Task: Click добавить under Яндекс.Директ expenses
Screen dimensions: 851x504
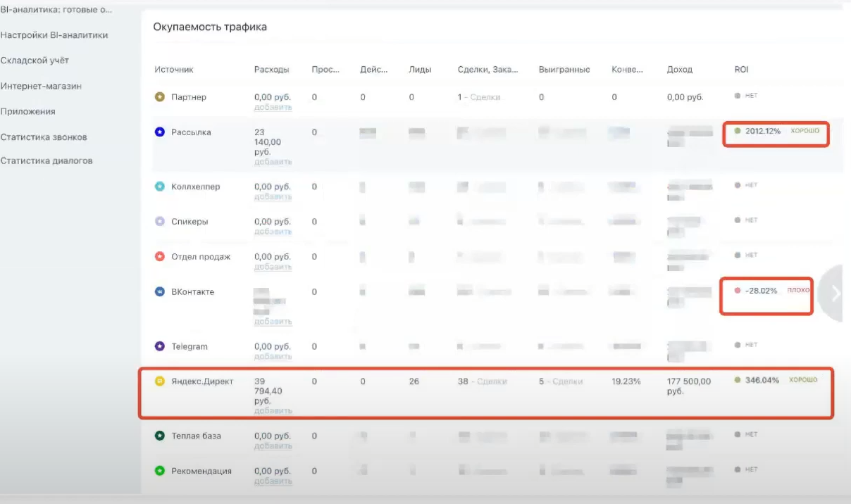Action: 273,411
